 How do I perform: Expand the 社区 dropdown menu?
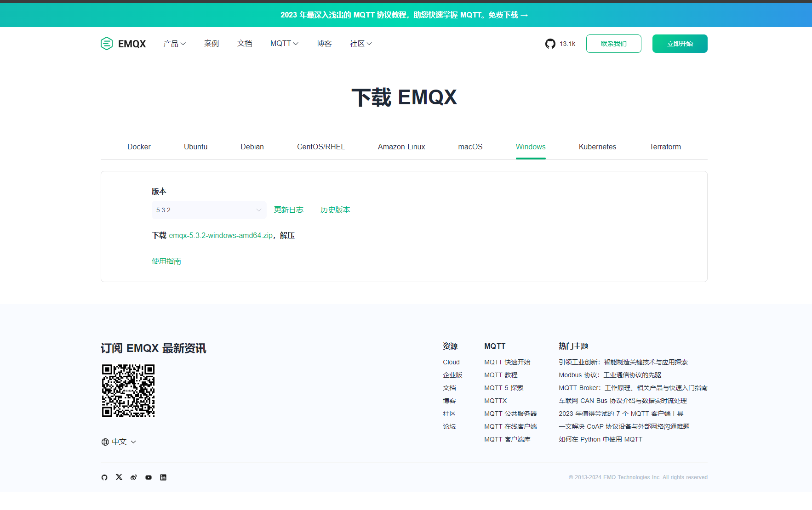pyautogui.click(x=360, y=44)
